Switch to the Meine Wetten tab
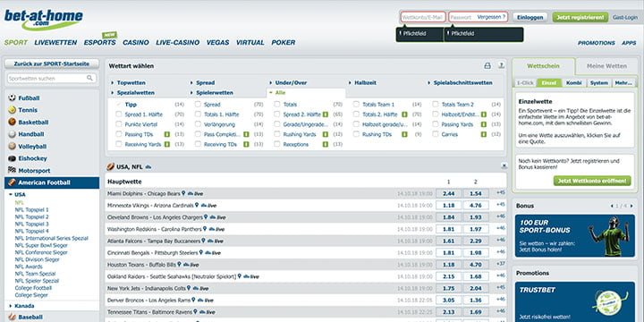644x322 pixels. click(x=606, y=65)
